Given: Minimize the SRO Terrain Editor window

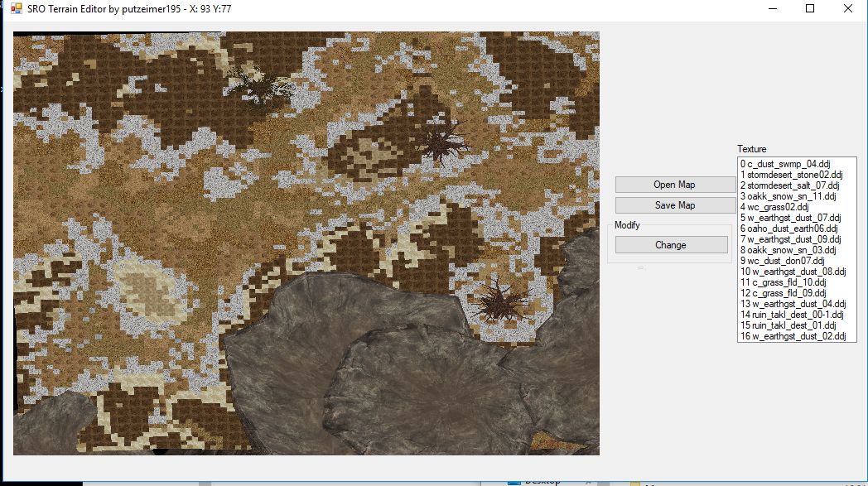Looking at the screenshot, I should 774,8.
